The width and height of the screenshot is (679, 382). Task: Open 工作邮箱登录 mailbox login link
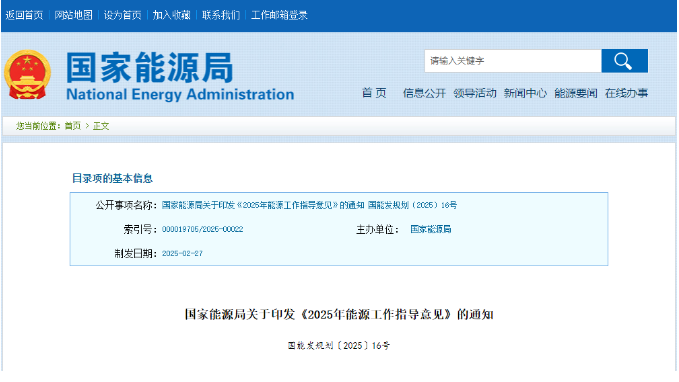(279, 15)
